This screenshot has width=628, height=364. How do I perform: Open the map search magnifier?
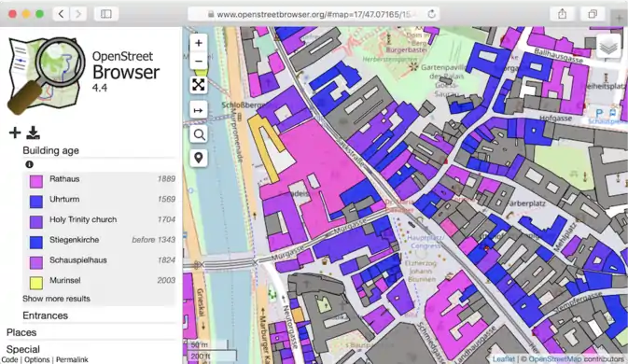[x=199, y=134]
